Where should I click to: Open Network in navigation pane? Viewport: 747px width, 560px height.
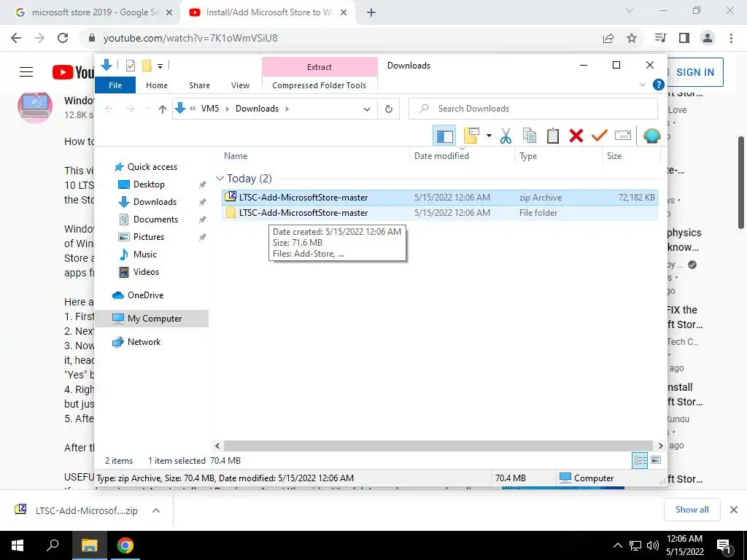[144, 342]
